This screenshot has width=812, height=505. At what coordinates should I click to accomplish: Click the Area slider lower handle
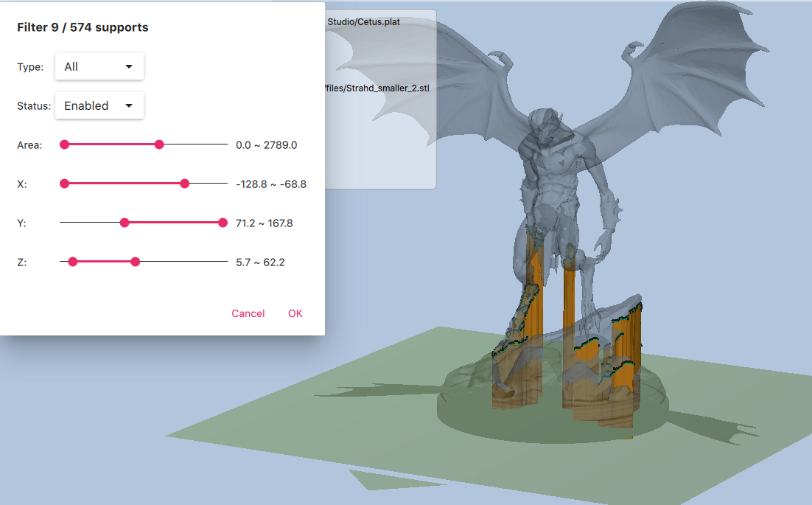[64, 144]
